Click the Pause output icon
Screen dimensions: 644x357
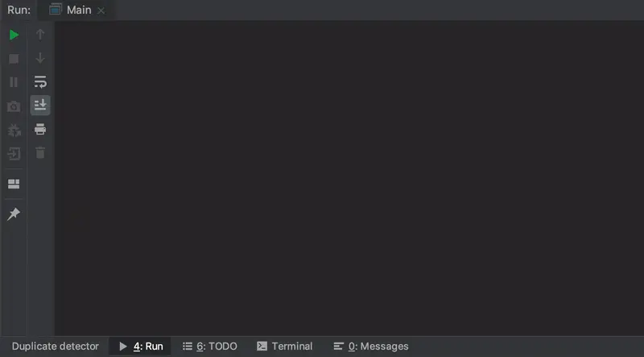pos(14,82)
